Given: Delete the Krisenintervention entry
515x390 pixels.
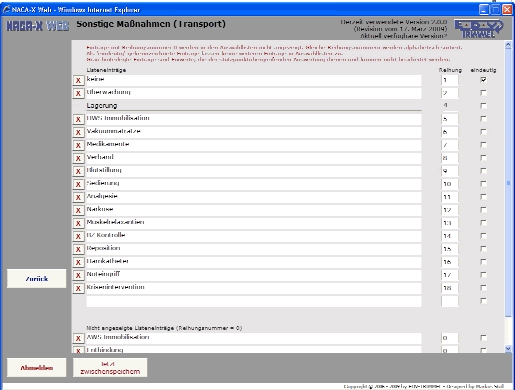Looking at the screenshot, I should tap(78, 288).
